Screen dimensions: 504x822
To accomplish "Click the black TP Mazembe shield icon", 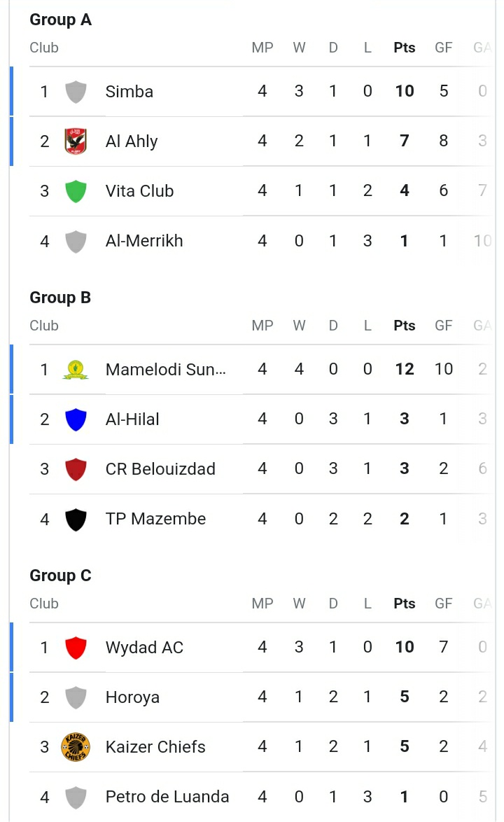I will click(x=76, y=519).
